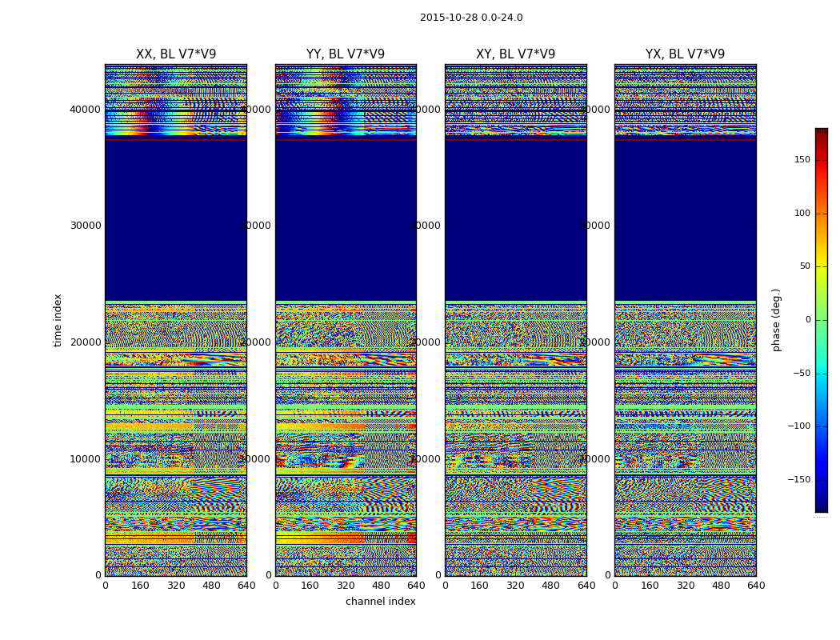The width and height of the screenshot is (840, 640).
Task: Click the YY panel x-axis tick '480'
Action: pos(381,586)
